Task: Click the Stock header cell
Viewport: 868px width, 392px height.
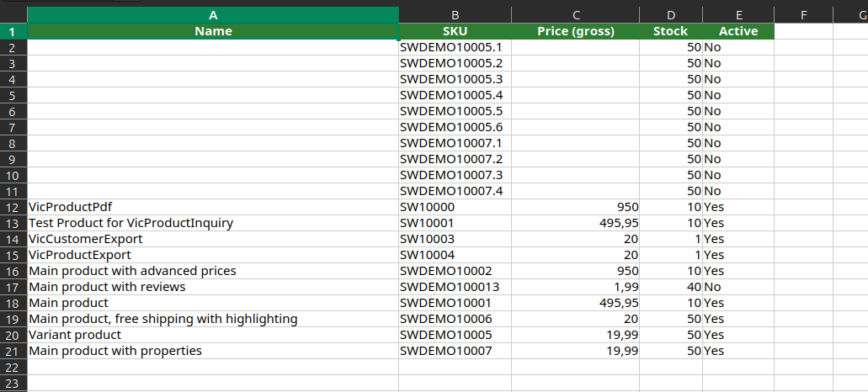Action: [671, 31]
